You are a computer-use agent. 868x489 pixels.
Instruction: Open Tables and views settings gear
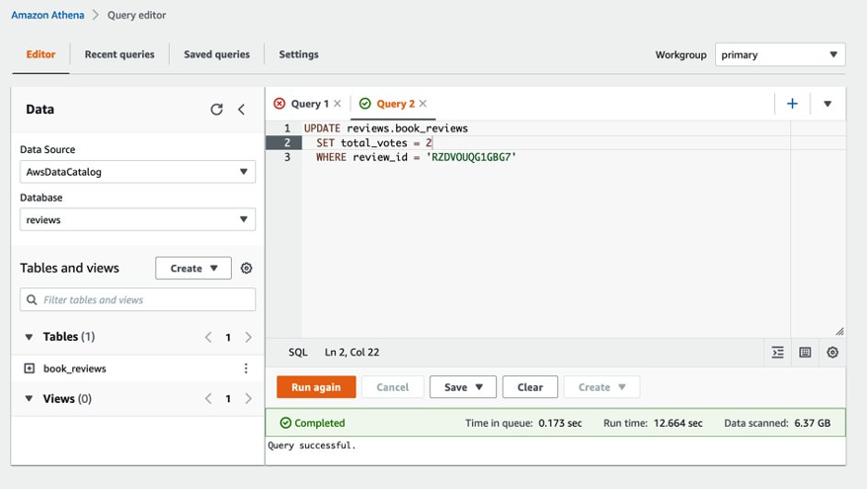coord(246,268)
